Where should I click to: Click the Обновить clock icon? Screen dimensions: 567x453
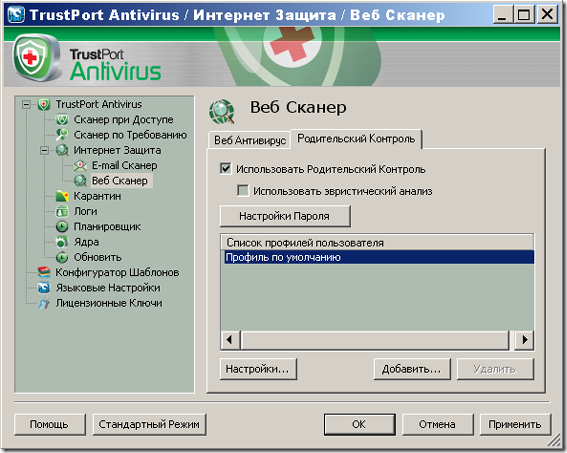(62, 257)
